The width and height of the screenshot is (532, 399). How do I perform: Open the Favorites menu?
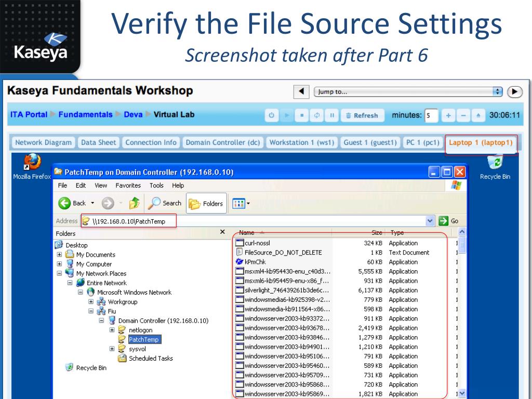(x=128, y=185)
